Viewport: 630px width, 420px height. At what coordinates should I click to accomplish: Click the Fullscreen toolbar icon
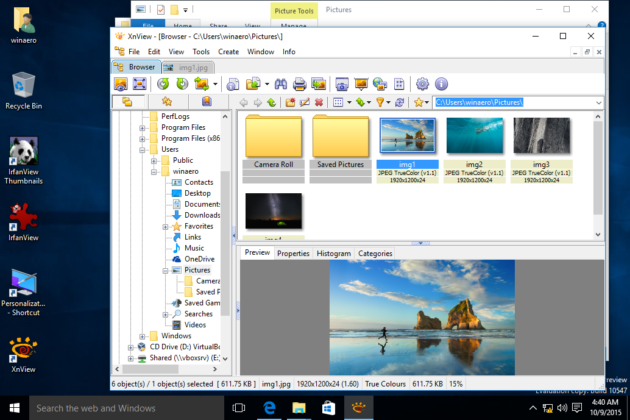139,84
